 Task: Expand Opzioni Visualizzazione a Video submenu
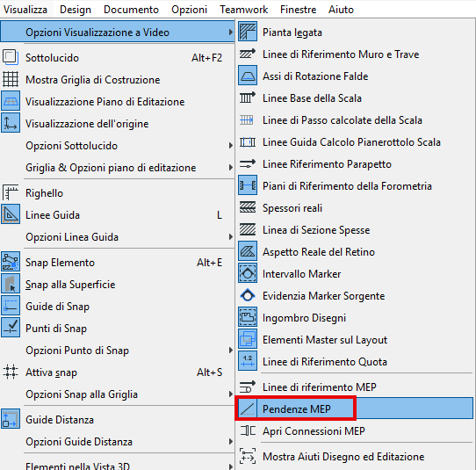point(118,32)
